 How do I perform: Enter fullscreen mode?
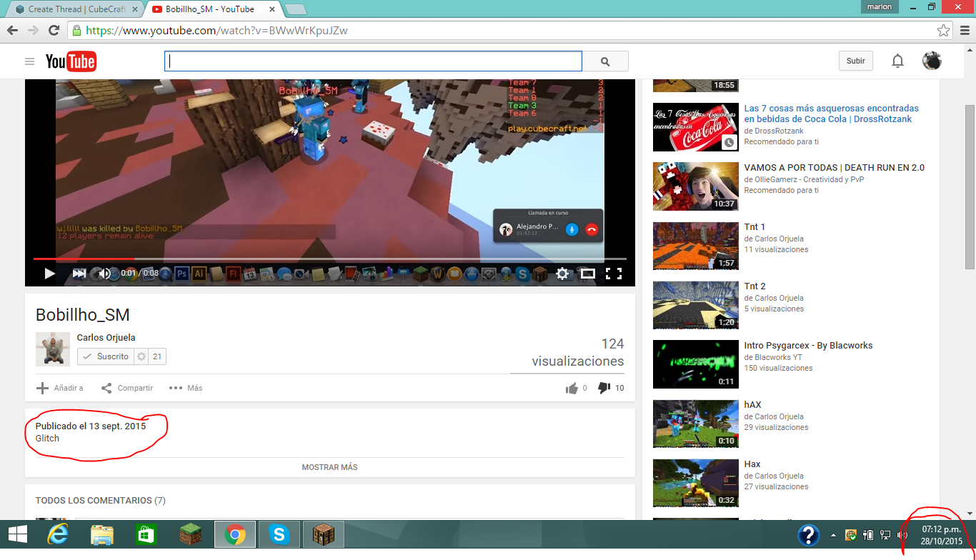tap(614, 273)
